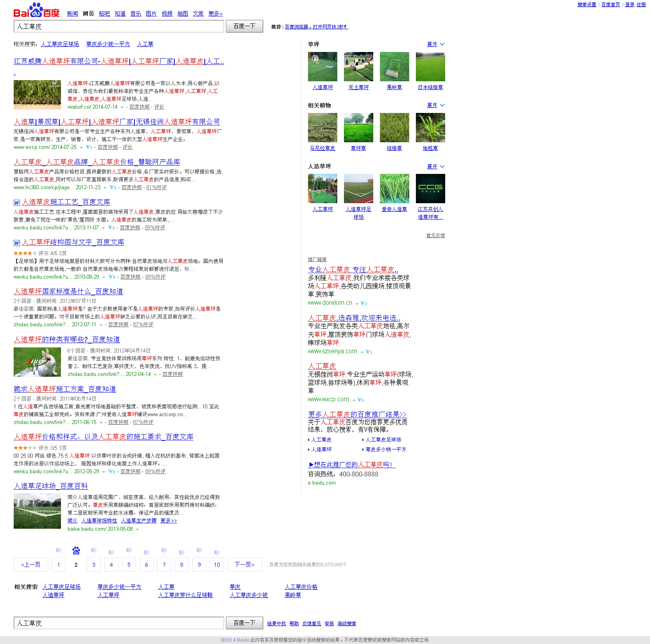This screenshot has height=644, width=650.
Task: Expand the 人造草坪 section with 展开
Action: (435, 166)
